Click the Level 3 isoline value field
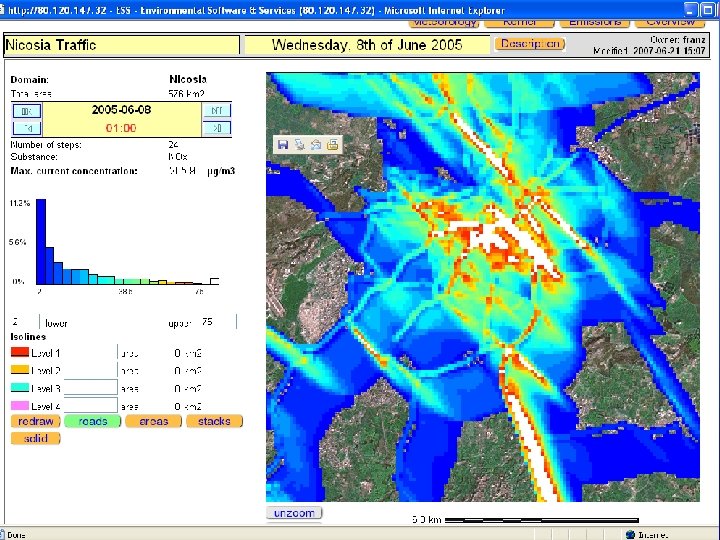This screenshot has width=720, height=540. click(x=90, y=388)
